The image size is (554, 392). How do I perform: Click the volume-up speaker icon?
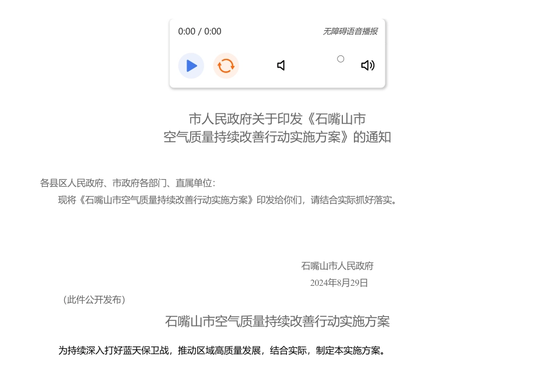[368, 65]
